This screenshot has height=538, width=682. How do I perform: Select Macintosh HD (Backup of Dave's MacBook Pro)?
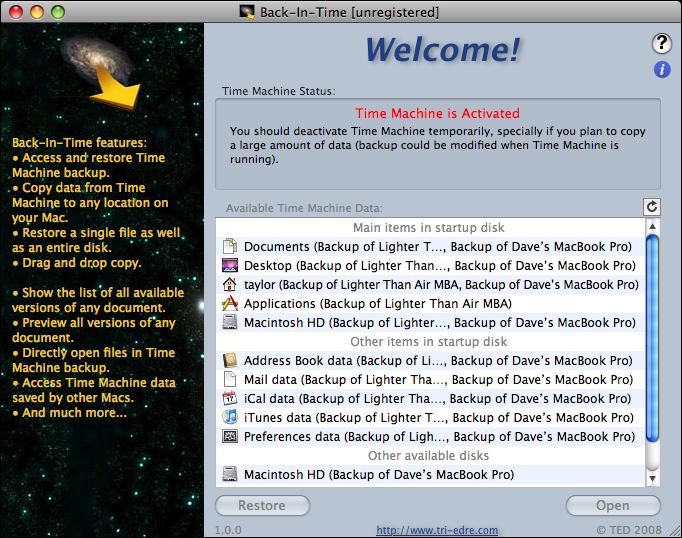[379, 475]
